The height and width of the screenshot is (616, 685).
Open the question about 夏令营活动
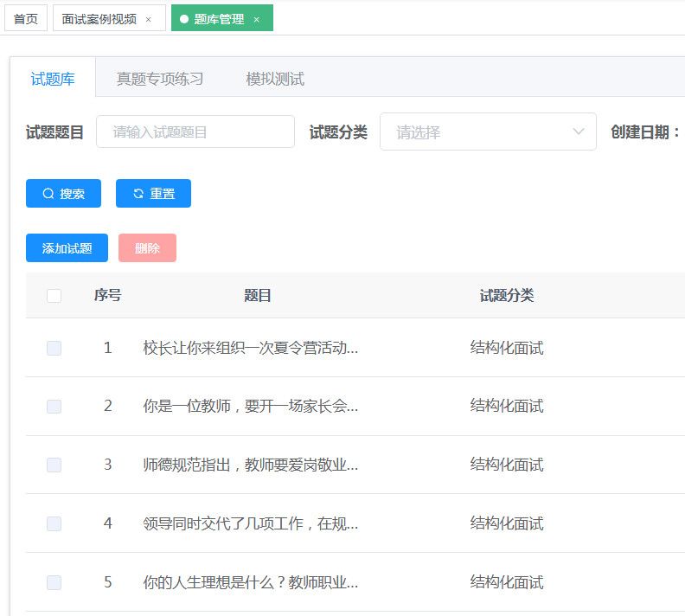[250, 348]
